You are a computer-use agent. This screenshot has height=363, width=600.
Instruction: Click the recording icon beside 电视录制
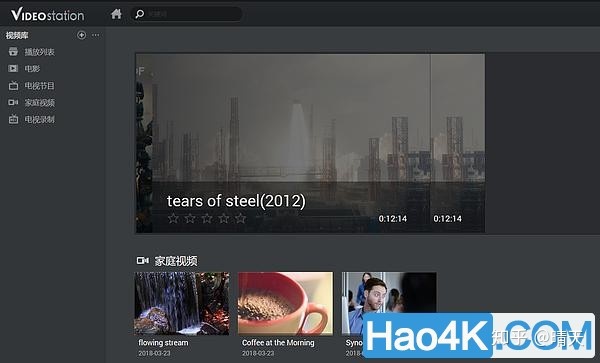(13, 119)
